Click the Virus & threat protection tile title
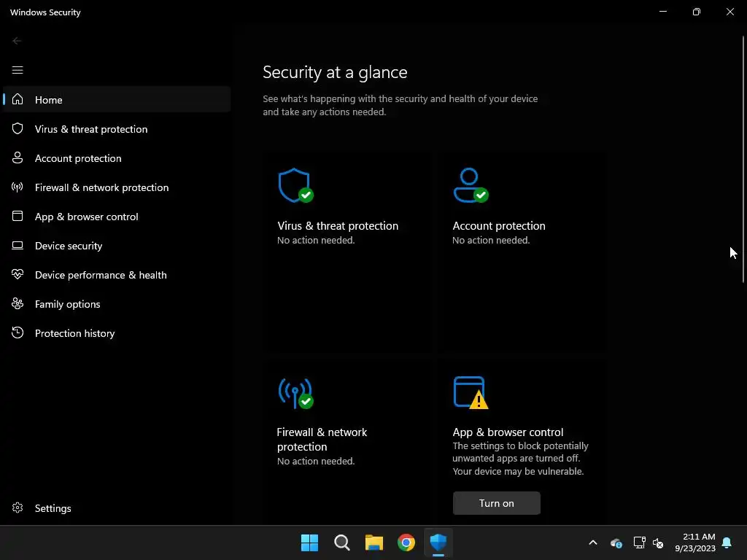The width and height of the screenshot is (747, 560). (338, 226)
